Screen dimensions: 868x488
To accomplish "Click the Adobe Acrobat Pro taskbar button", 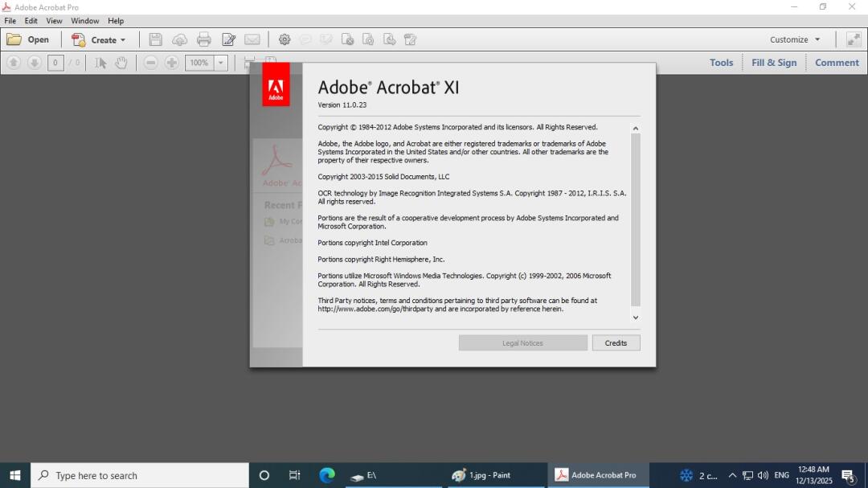I will 598,475.
